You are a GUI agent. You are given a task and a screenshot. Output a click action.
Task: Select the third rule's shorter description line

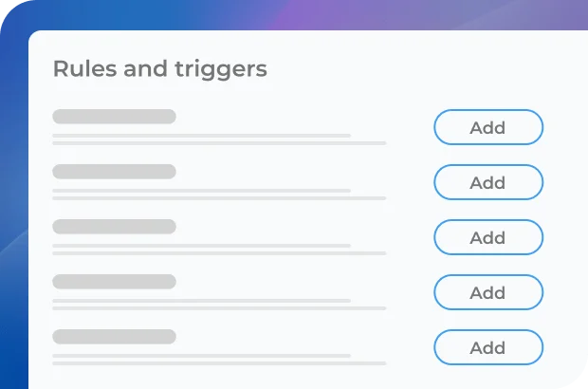point(201,246)
